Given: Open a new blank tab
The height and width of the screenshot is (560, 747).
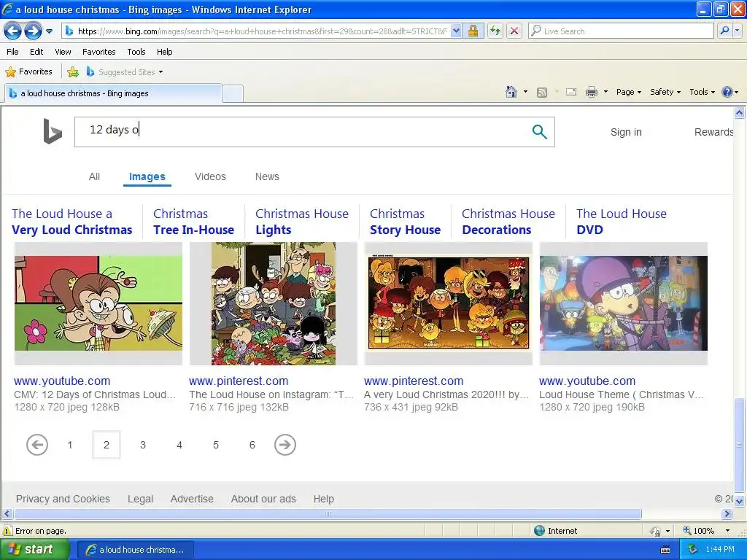Looking at the screenshot, I should [233, 94].
